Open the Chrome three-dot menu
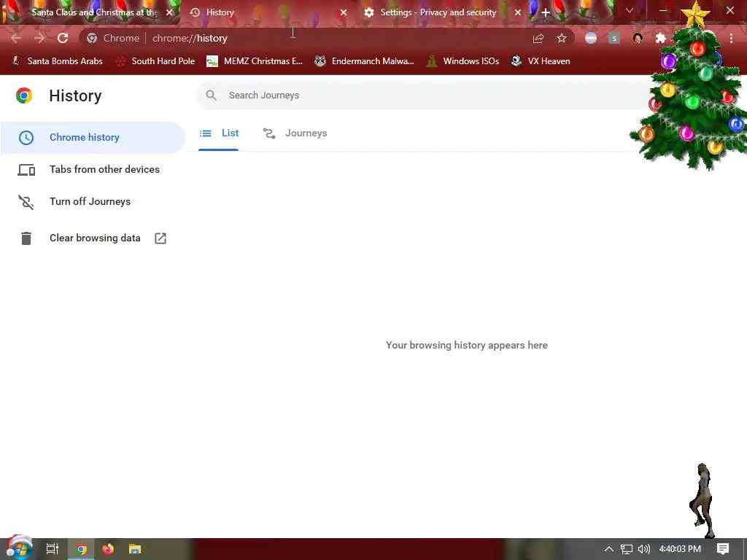 pyautogui.click(x=731, y=38)
